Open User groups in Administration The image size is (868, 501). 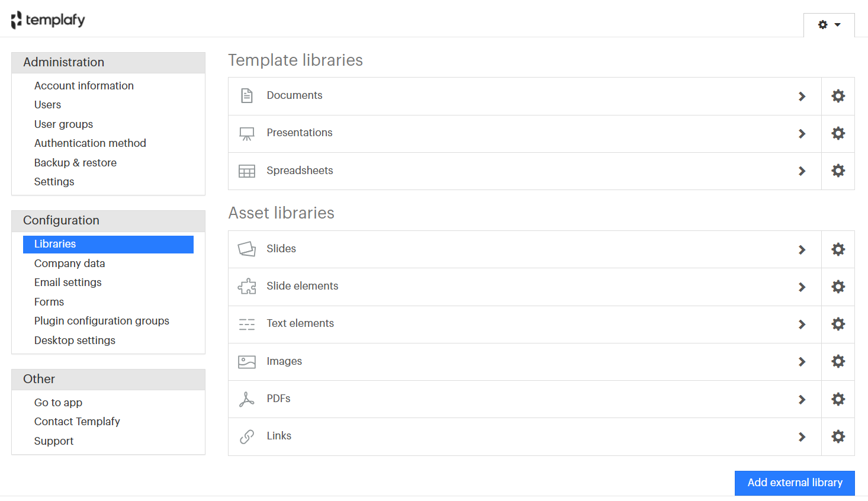click(63, 124)
